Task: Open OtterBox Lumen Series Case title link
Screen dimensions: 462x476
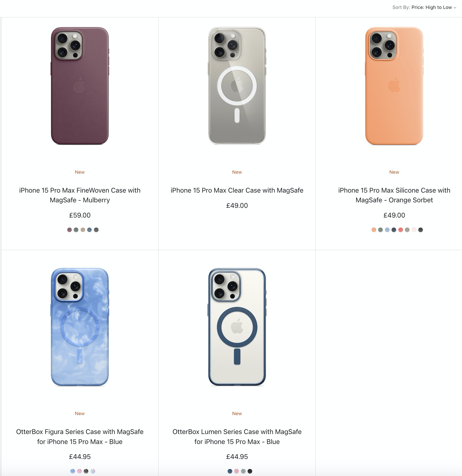Action: (237, 437)
